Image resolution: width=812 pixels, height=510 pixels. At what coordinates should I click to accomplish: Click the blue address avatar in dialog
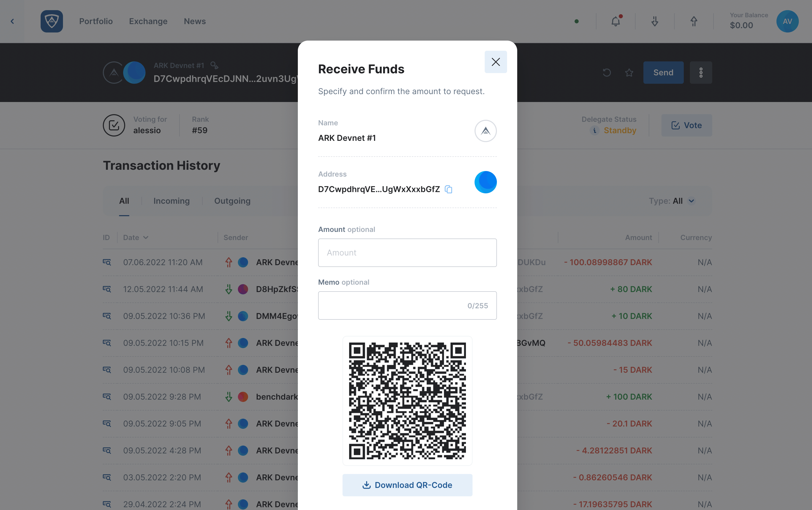point(485,182)
